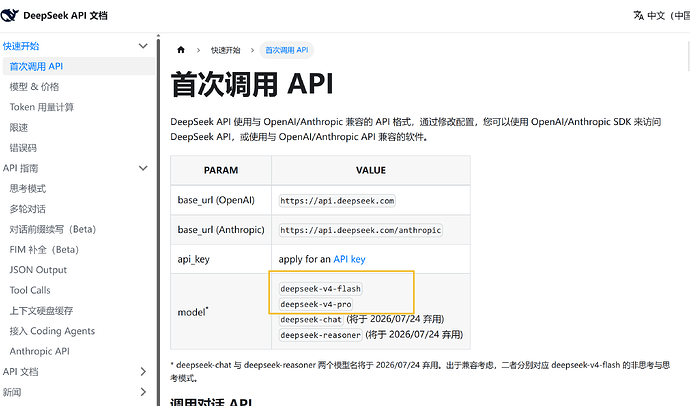Open 首次调用 API sidebar page
The image size is (690, 406).
click(79, 66)
